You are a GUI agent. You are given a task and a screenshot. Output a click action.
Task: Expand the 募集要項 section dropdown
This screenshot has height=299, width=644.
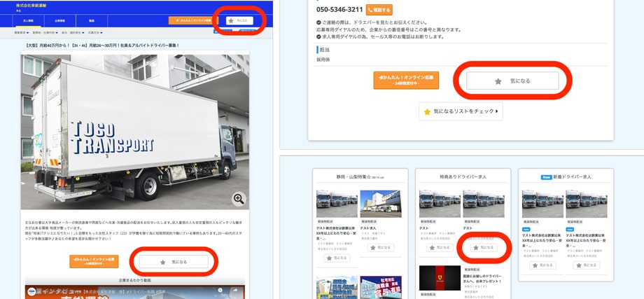point(22,33)
